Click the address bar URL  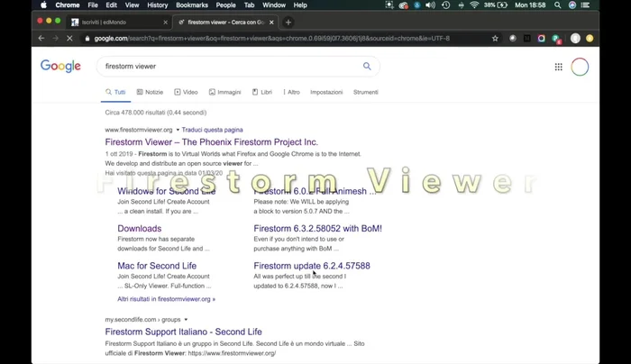tap(271, 38)
